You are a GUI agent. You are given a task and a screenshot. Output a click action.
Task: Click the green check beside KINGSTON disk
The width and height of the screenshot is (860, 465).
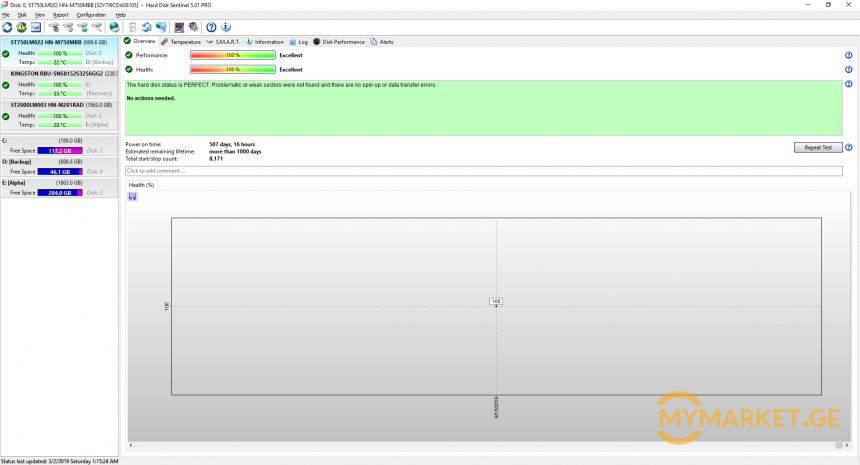[x=5, y=85]
